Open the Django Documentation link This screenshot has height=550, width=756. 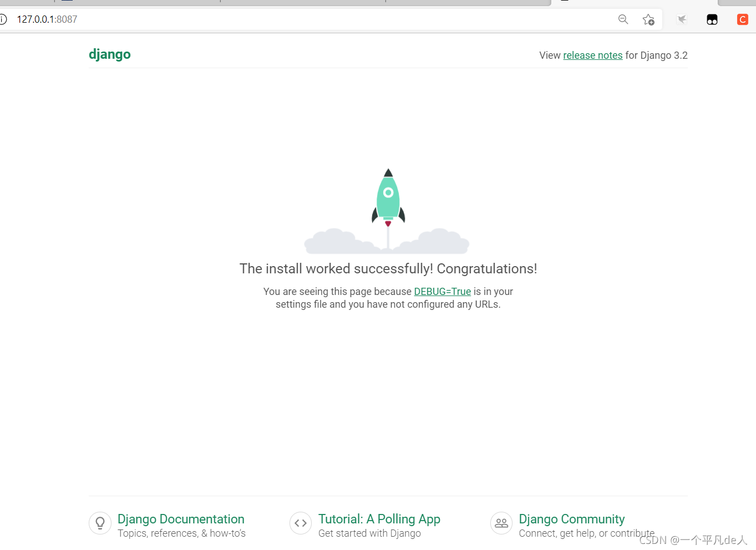click(181, 519)
